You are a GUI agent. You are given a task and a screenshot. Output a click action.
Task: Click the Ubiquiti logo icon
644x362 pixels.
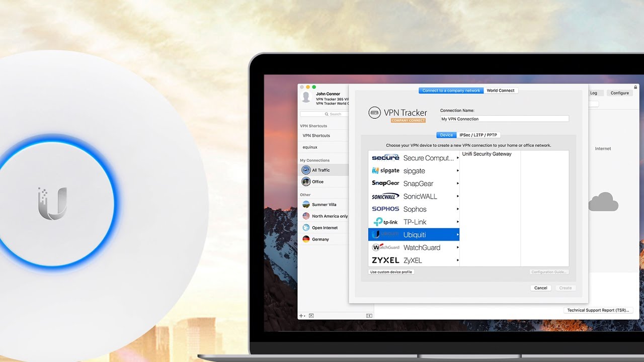pyautogui.click(x=385, y=234)
